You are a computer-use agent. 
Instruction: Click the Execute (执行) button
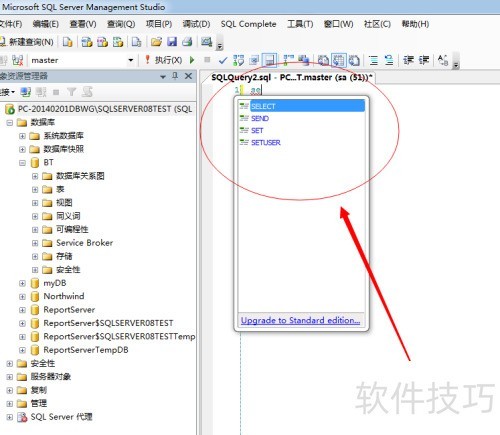[163, 60]
